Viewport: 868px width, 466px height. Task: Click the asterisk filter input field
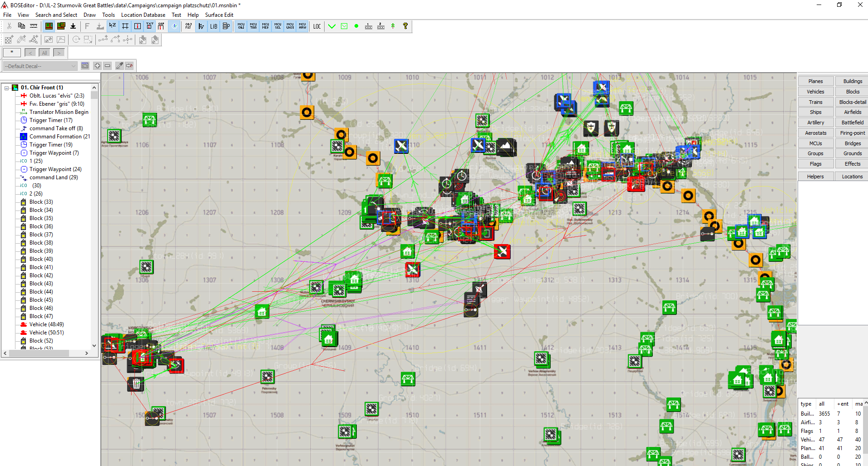[12, 53]
